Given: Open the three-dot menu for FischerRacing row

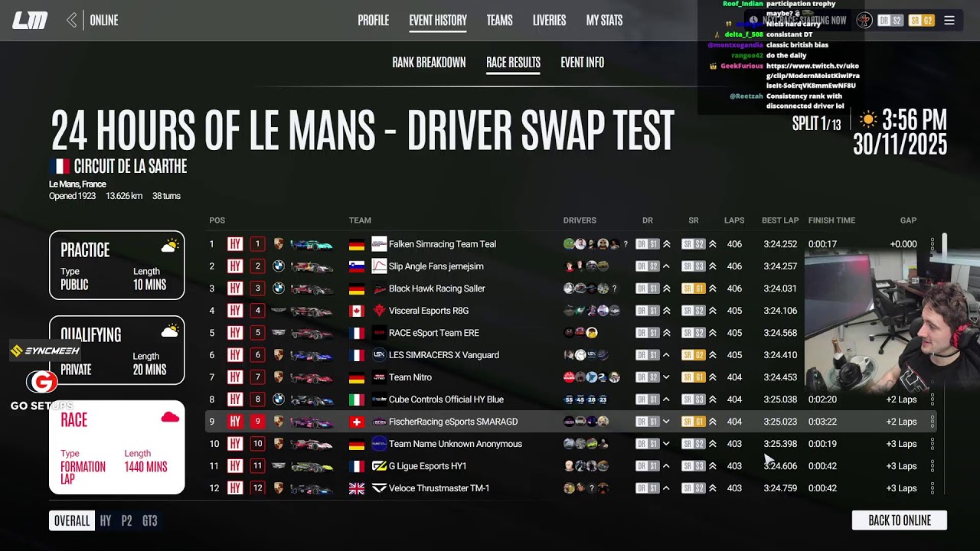Looking at the screenshot, I should (932, 422).
